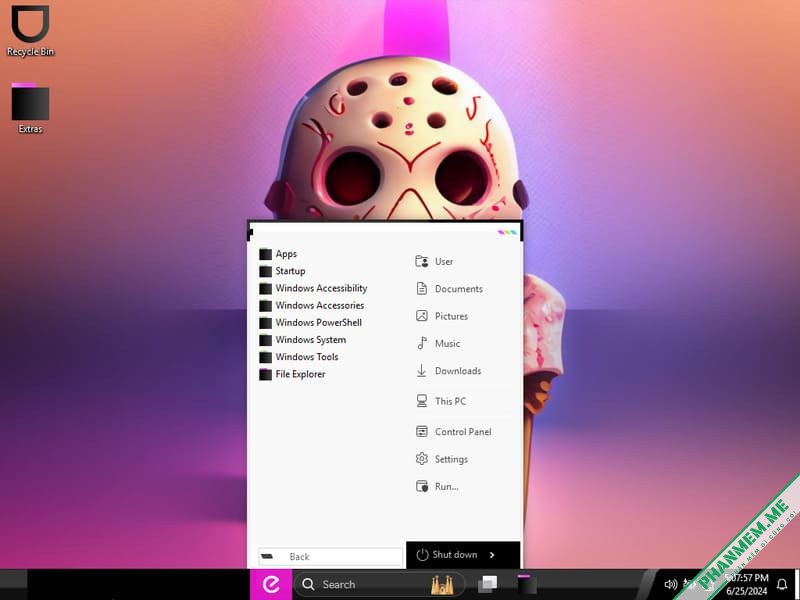This screenshot has width=800, height=600.
Task: Click the Music note icon
Action: point(421,343)
